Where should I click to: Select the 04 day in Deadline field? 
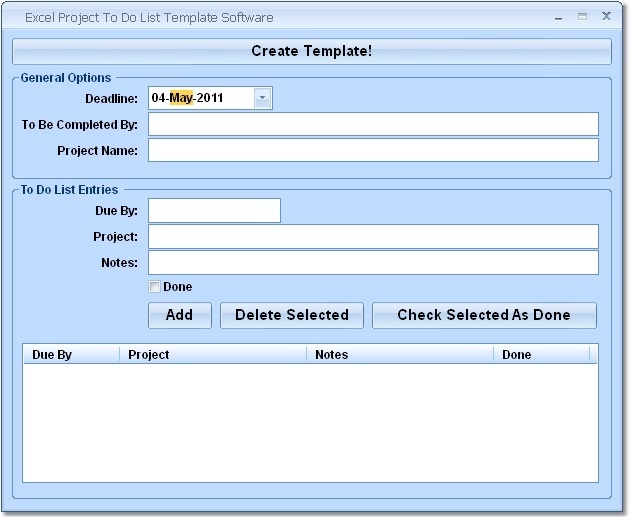tap(158, 98)
